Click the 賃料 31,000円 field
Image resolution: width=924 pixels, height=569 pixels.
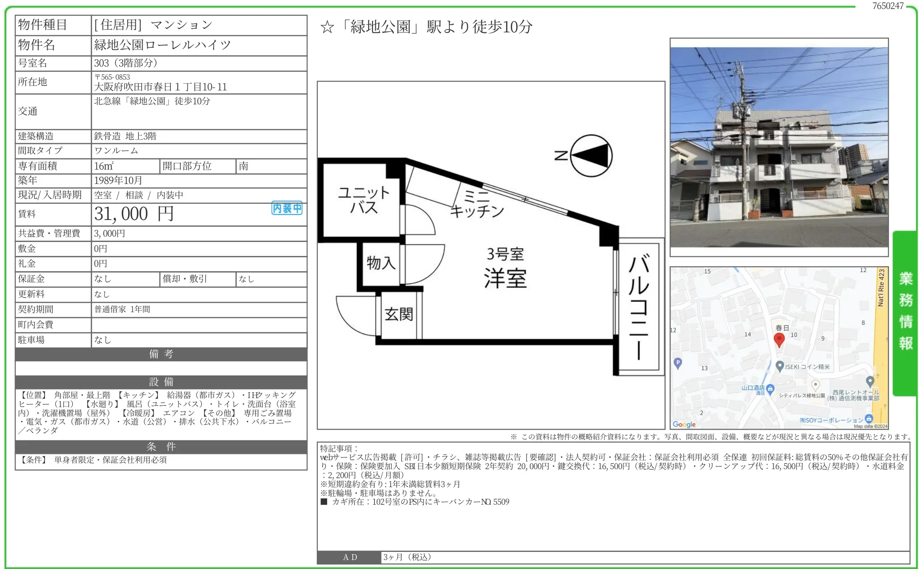[134, 214]
